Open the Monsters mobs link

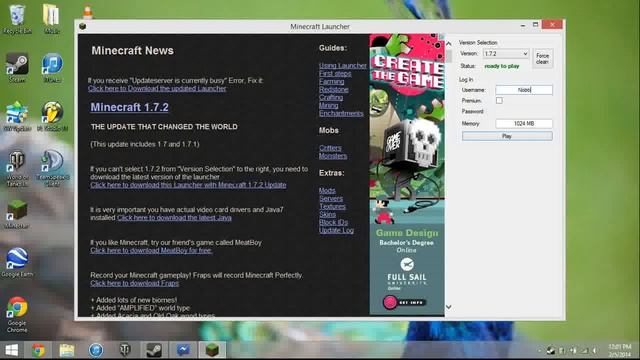(333, 156)
